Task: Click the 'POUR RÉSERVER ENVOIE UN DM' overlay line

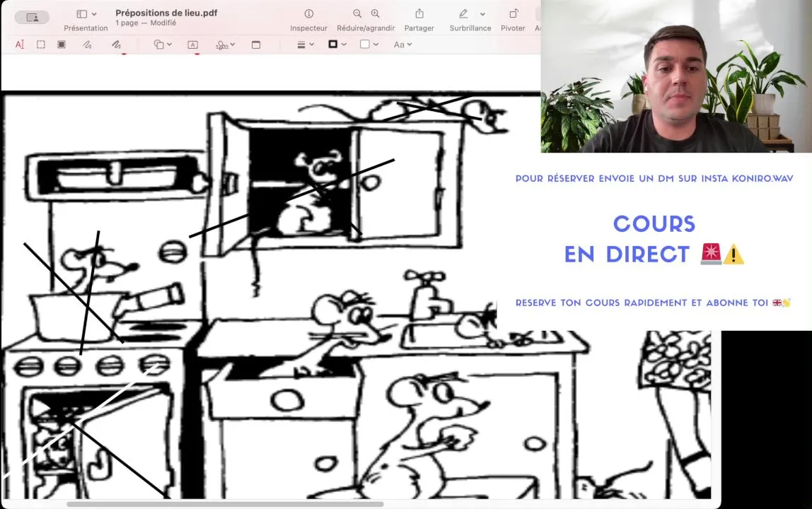Action: coord(654,179)
